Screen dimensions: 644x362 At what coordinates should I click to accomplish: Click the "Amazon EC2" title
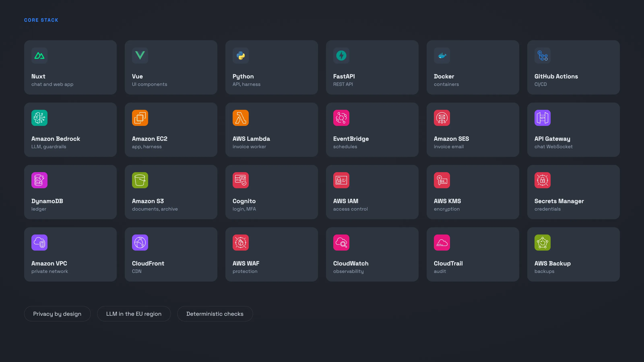[x=150, y=139]
